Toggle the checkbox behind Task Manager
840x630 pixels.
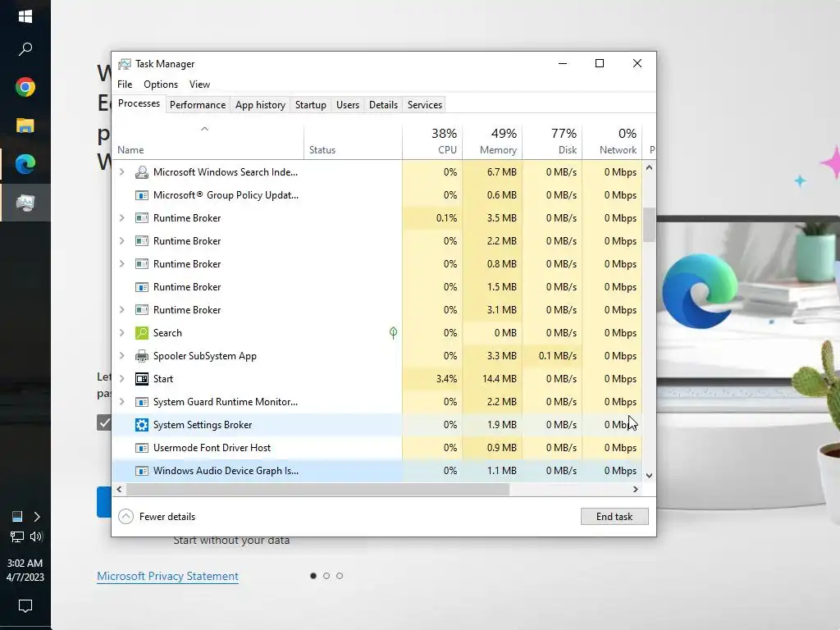[104, 422]
